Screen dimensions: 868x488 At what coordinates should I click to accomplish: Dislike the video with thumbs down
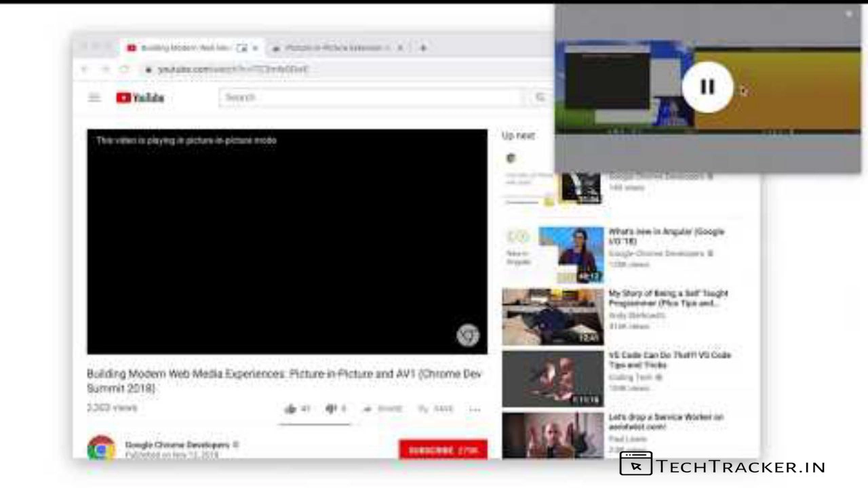click(331, 409)
